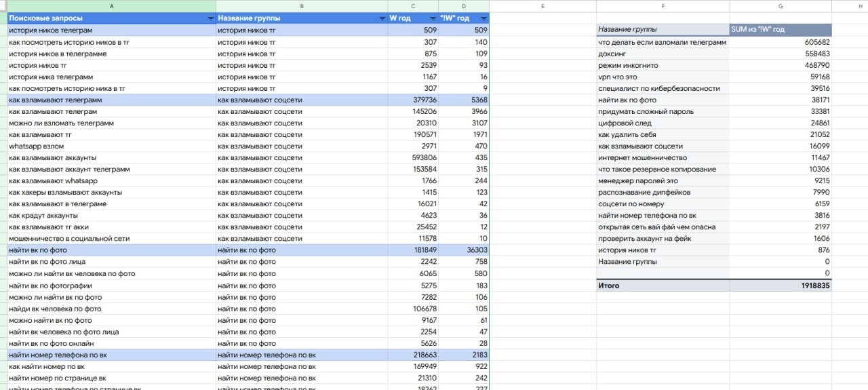Screen dimensions: 868x390
Task: Select value 36303 in "IW" год column
Action: click(463, 250)
